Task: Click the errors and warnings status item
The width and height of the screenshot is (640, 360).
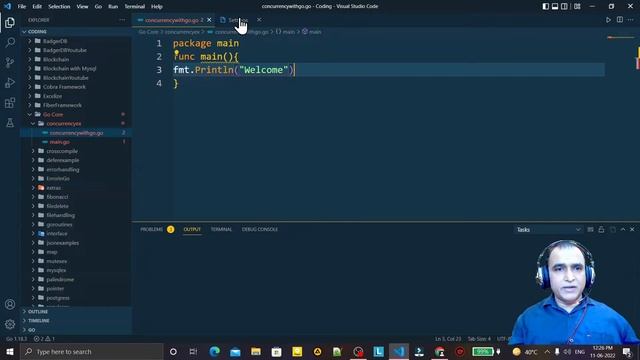Action: [44, 339]
